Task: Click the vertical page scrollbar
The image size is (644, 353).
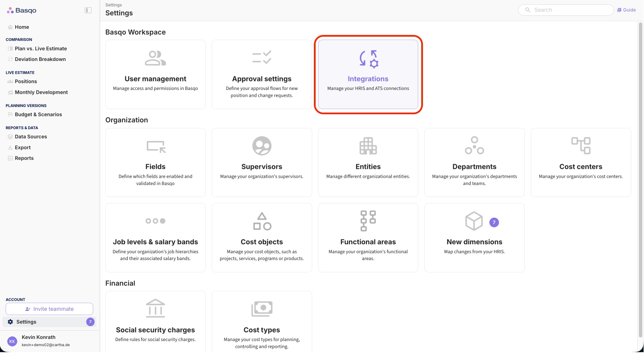Action: 640,179
